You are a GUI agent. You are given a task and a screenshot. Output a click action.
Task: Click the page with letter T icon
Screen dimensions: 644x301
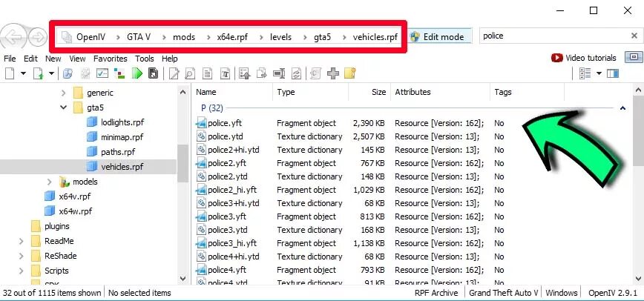point(225,73)
